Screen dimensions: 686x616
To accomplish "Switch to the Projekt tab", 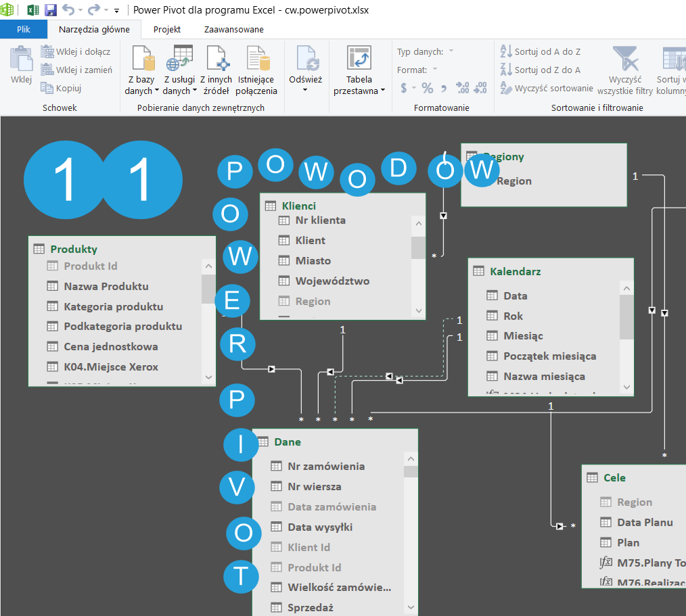I will pyautogui.click(x=166, y=30).
